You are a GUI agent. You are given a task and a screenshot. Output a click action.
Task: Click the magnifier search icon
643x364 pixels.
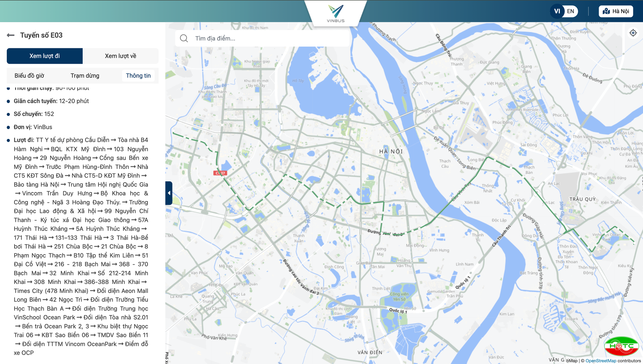184,38
